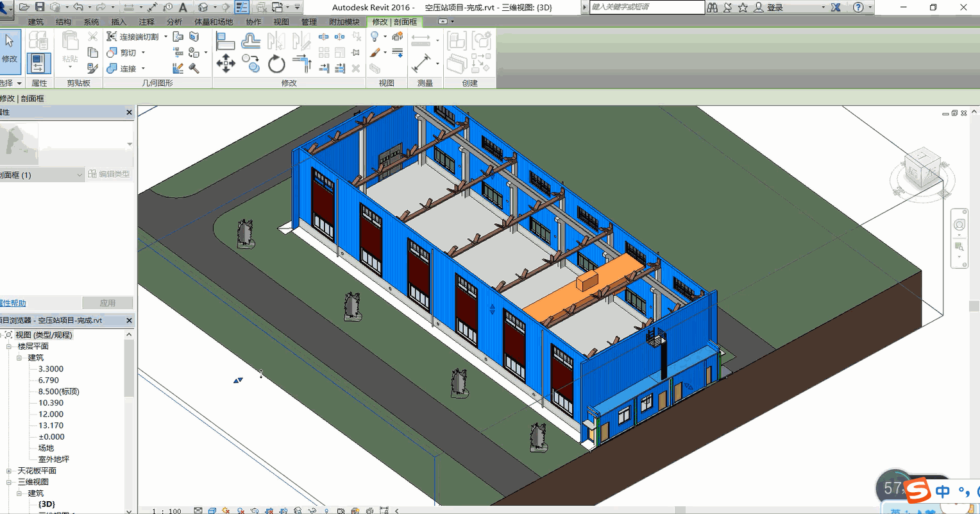The width and height of the screenshot is (980, 514).
Task: Open the type selector dropdown in Properties
Action: tap(130, 144)
